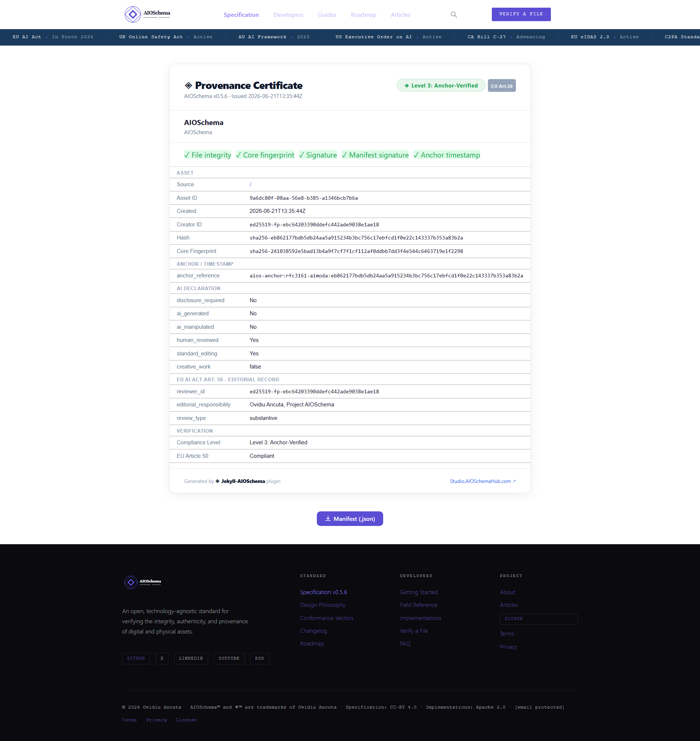Click the Core fingerprint check badge
The height and width of the screenshot is (741, 700).
coord(265,155)
